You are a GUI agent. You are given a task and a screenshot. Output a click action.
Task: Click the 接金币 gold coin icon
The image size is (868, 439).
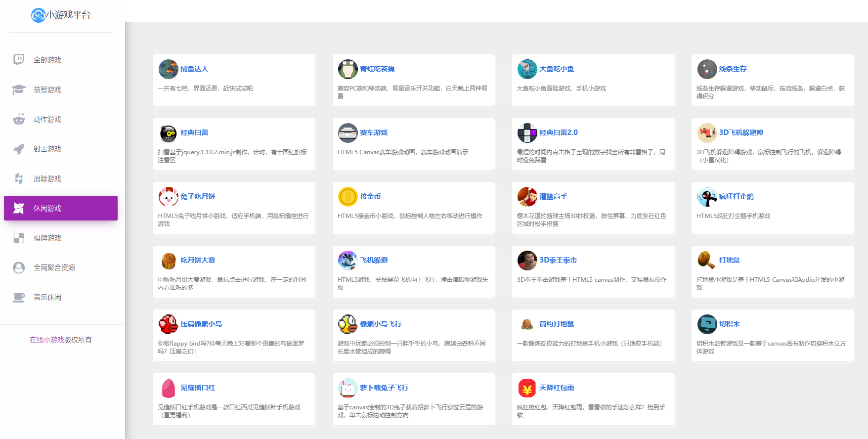pos(347,197)
